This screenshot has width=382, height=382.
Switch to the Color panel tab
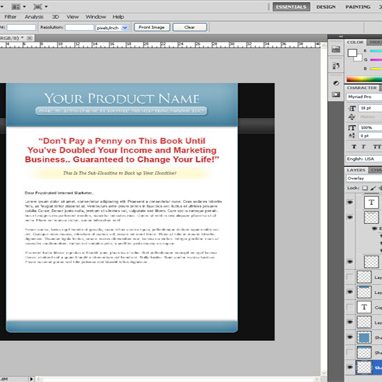355,42
